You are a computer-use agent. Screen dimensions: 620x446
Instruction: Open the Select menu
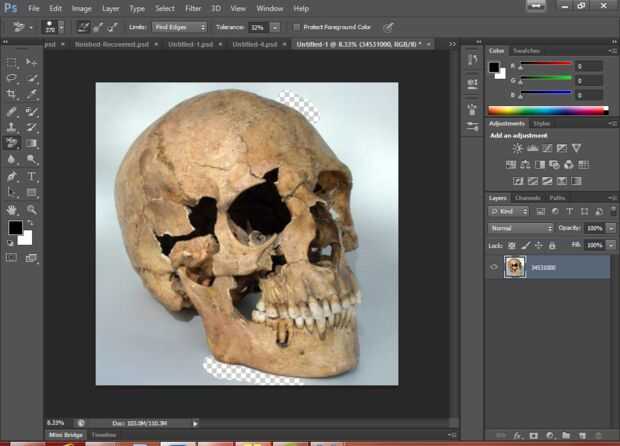tap(164, 8)
